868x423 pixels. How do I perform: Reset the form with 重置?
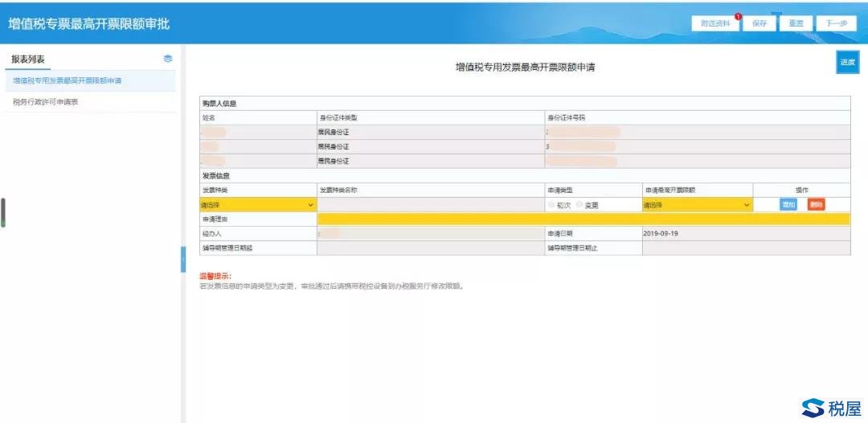tap(796, 23)
